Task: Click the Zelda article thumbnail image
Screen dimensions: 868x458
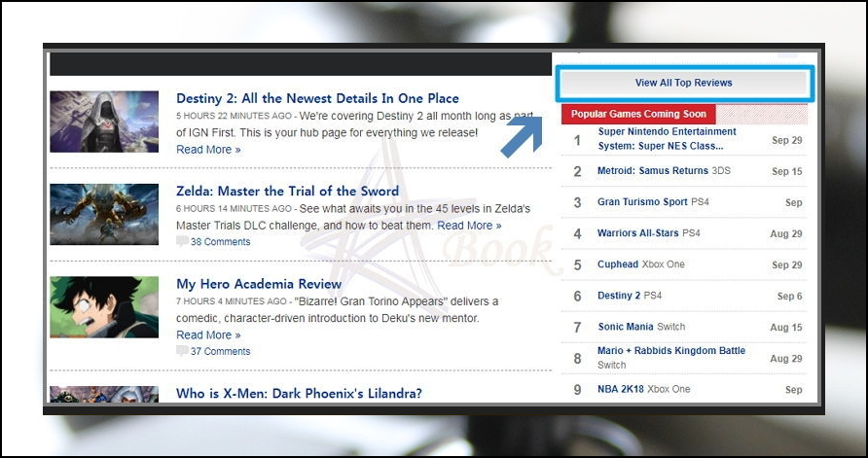Action: pos(104,214)
